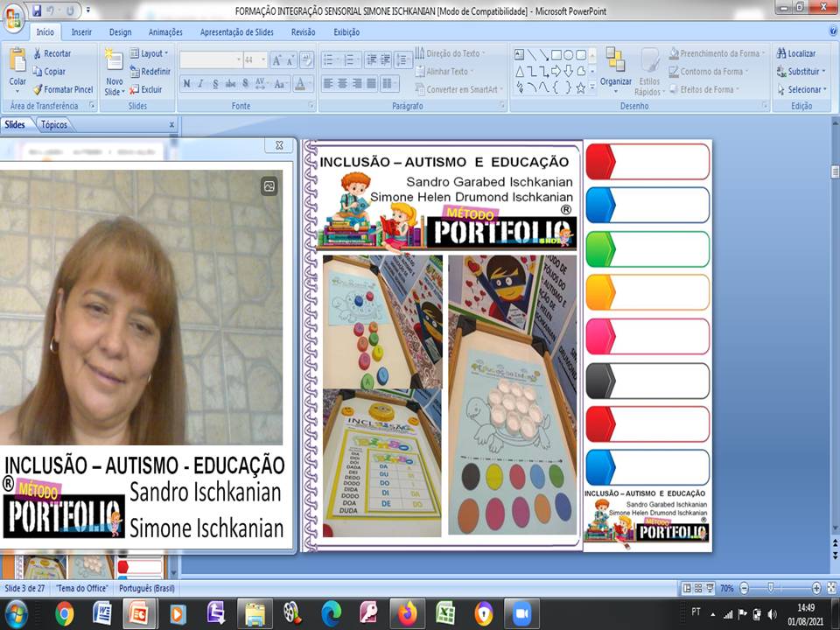Image resolution: width=840 pixels, height=630 pixels.
Task: Click the Português (Brasil) language indicator
Action: [147, 588]
